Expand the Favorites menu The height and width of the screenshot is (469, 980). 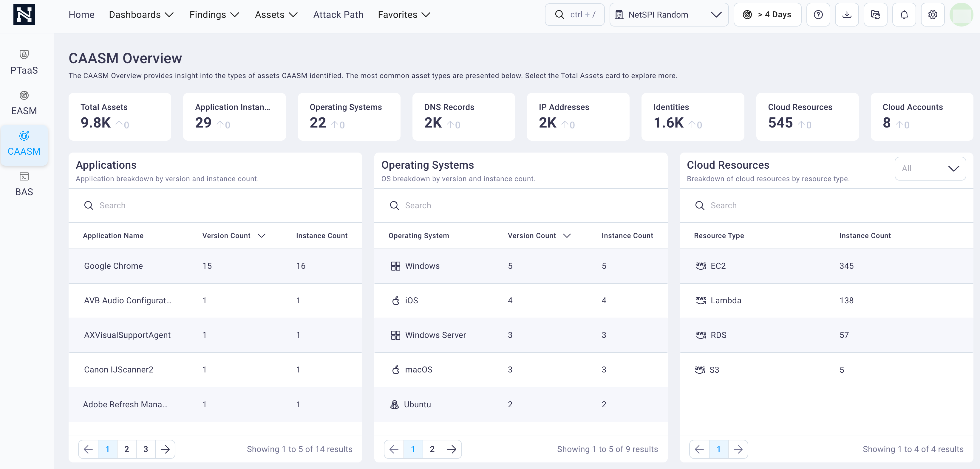pos(404,14)
